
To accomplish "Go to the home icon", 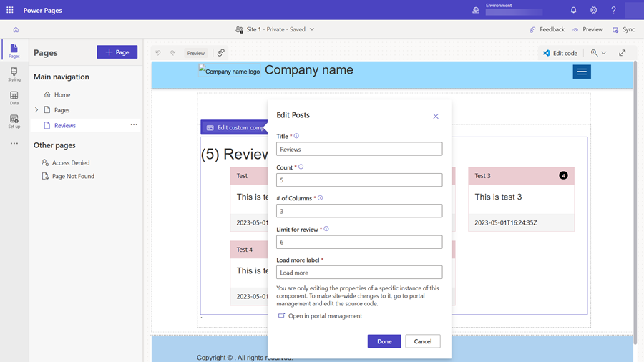I will coord(16,29).
